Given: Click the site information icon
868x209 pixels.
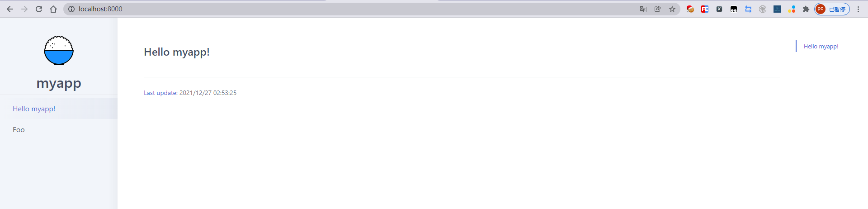Looking at the screenshot, I should pyautogui.click(x=71, y=9).
